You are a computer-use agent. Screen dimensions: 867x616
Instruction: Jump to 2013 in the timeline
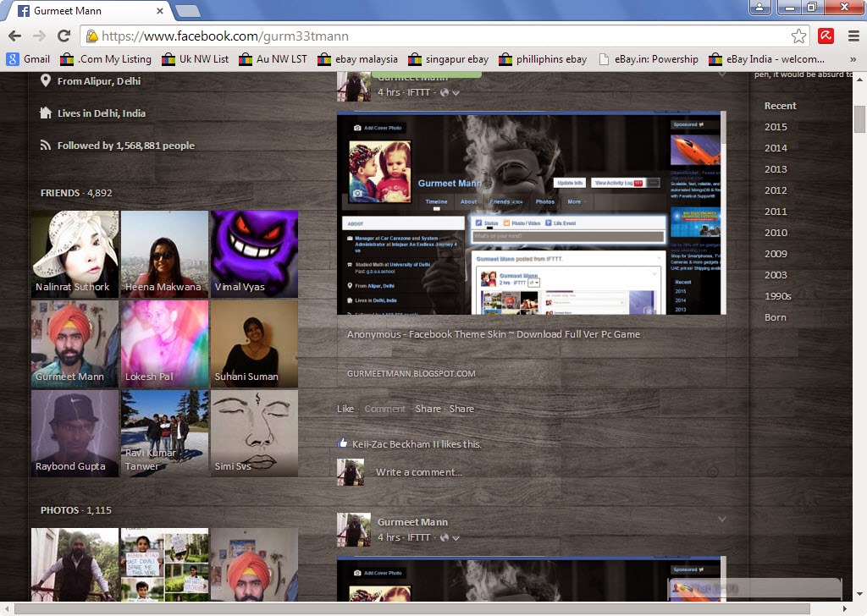776,169
